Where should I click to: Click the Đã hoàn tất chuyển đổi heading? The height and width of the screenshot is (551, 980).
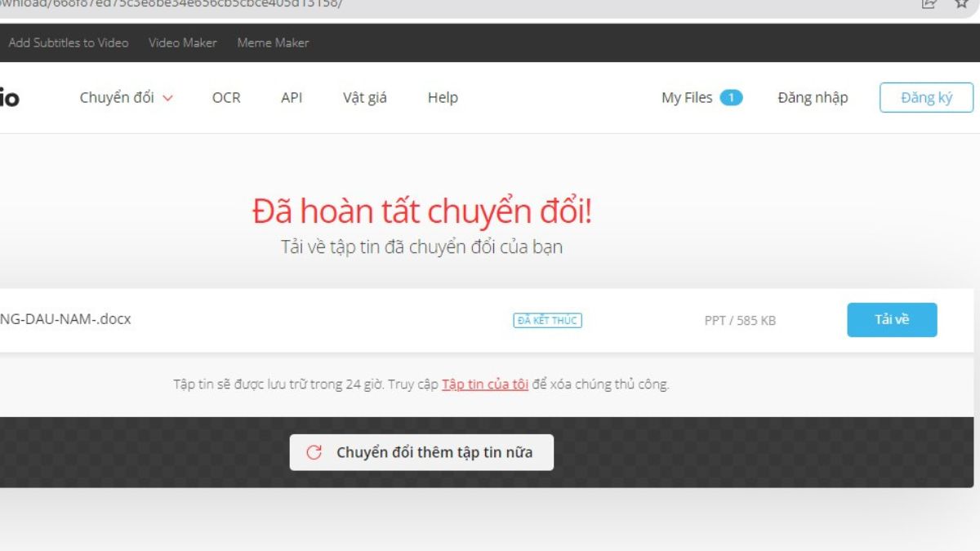click(x=422, y=211)
